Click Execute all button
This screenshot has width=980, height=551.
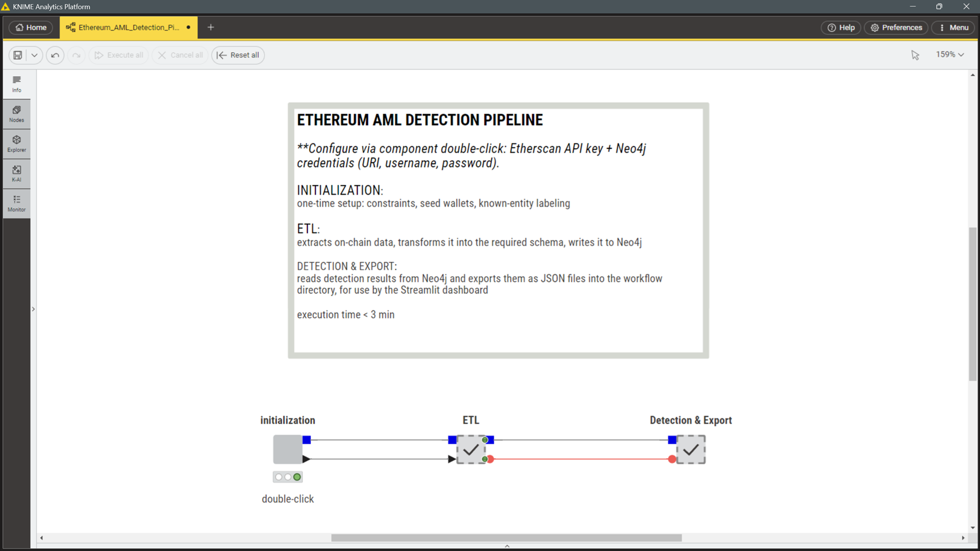[x=119, y=55]
